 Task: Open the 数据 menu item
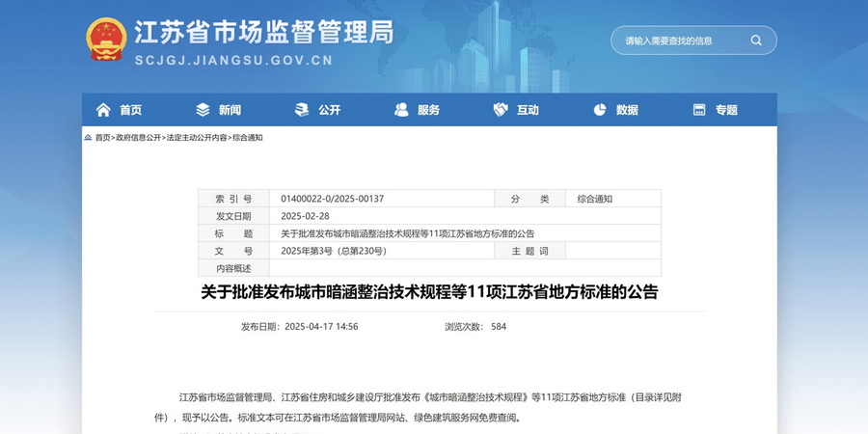click(627, 110)
